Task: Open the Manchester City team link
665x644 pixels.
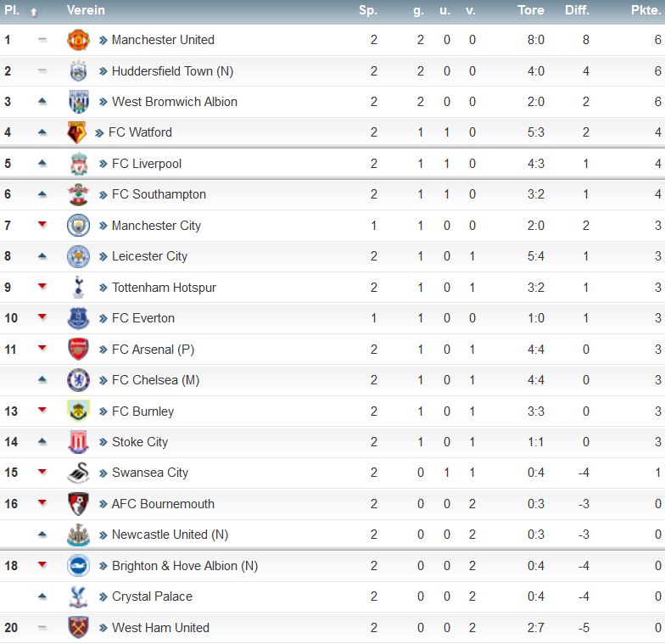Action: (x=156, y=226)
